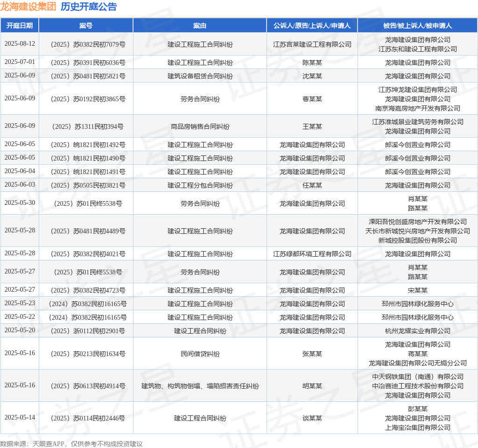Select case number 皖1821民初1491号

pyautogui.click(x=88, y=172)
